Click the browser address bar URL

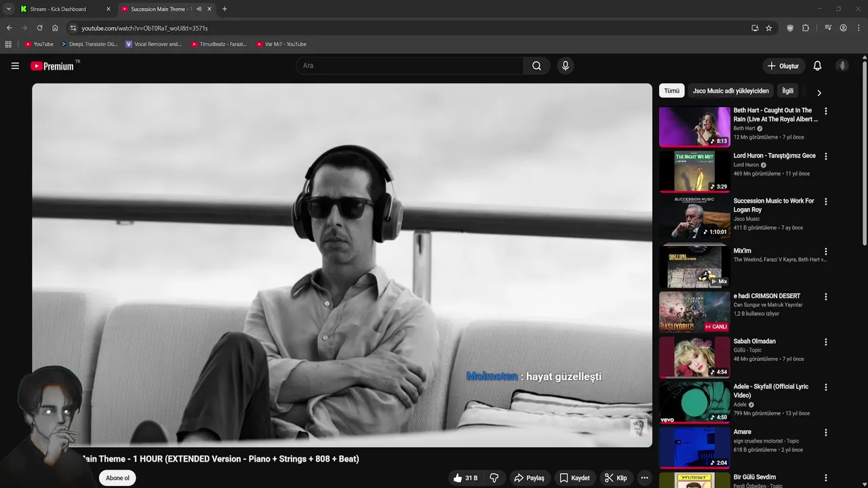pos(144,28)
